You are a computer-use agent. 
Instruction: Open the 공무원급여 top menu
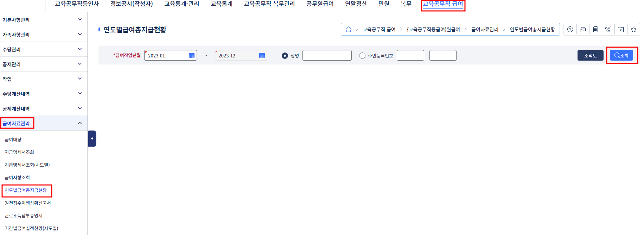pos(320,4)
